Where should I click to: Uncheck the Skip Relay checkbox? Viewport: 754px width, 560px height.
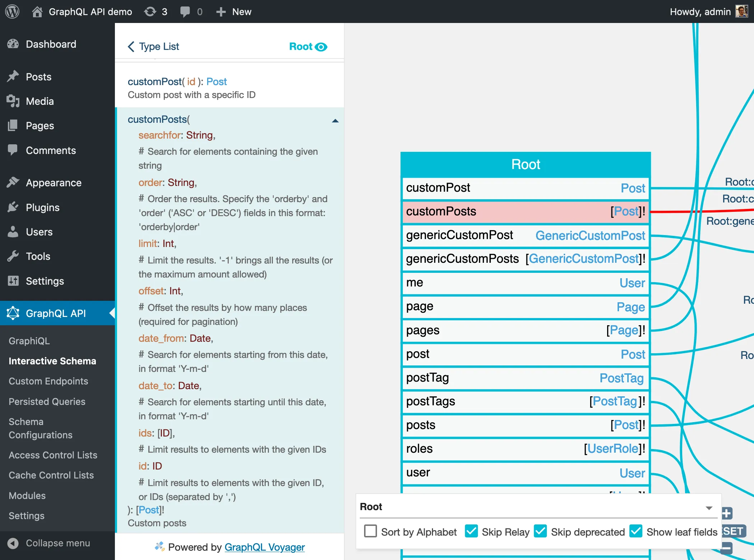(x=471, y=531)
